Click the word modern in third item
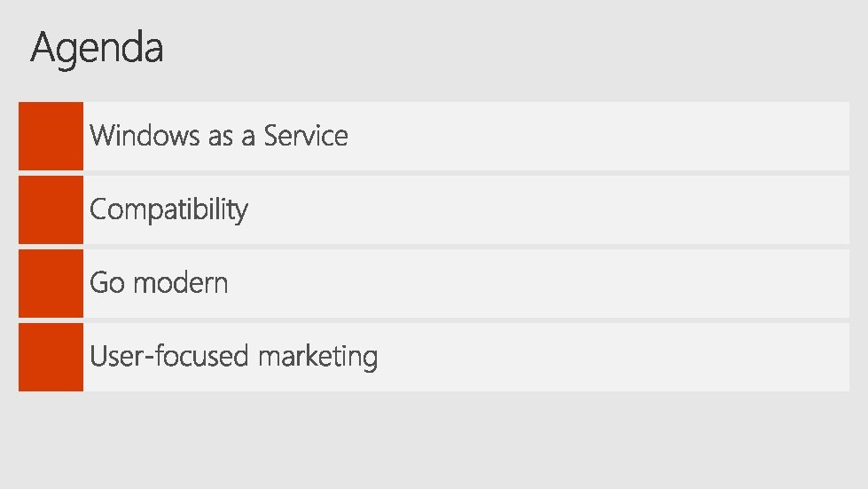 (180, 283)
